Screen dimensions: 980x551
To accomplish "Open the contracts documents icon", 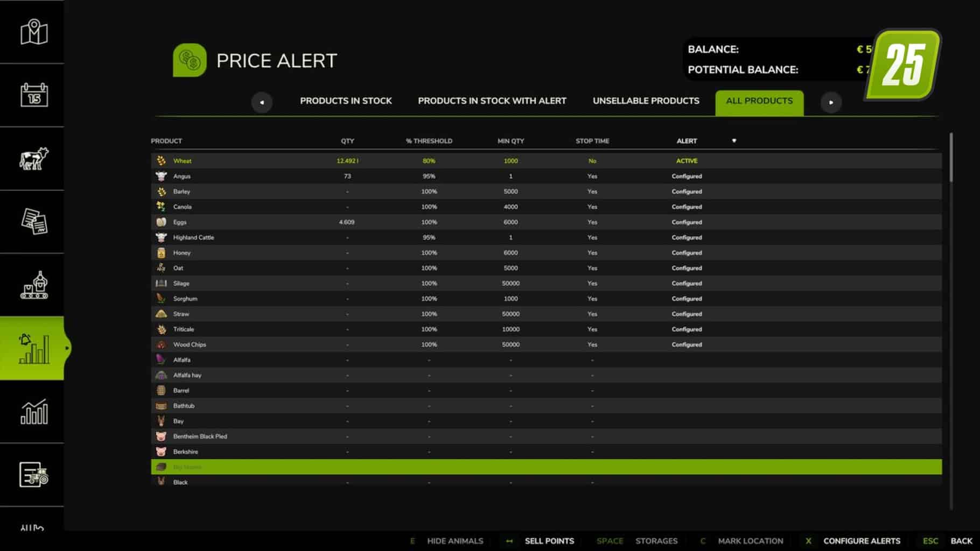I will point(33,222).
